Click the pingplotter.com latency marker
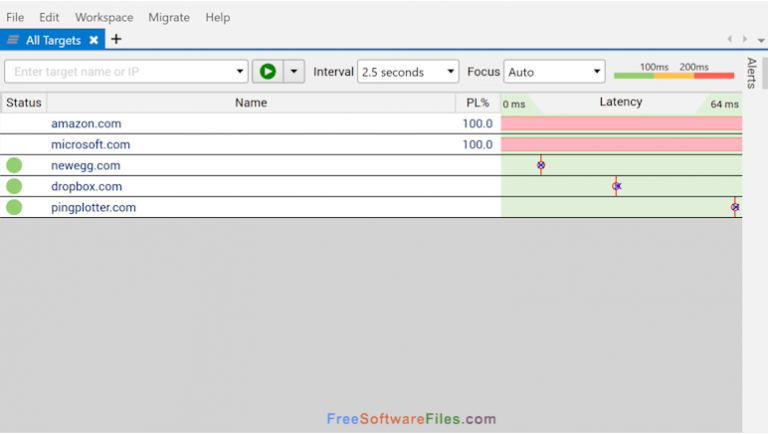 point(735,207)
